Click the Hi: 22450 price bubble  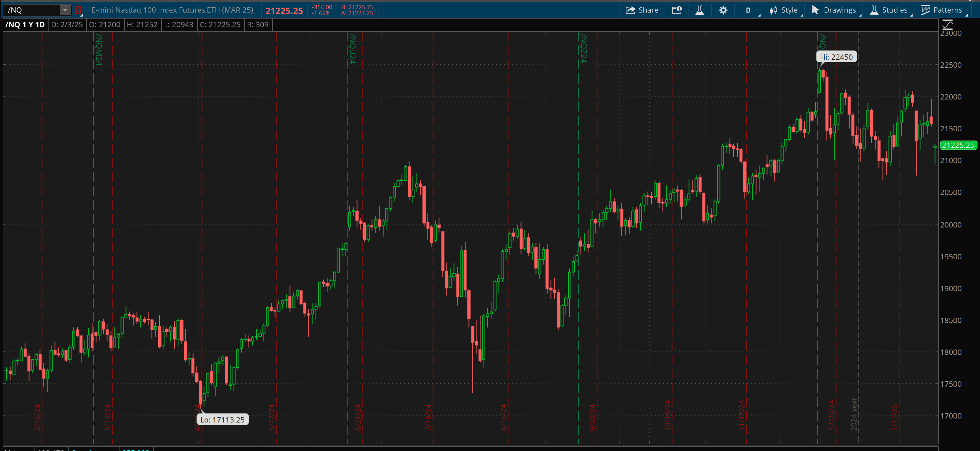tap(836, 57)
